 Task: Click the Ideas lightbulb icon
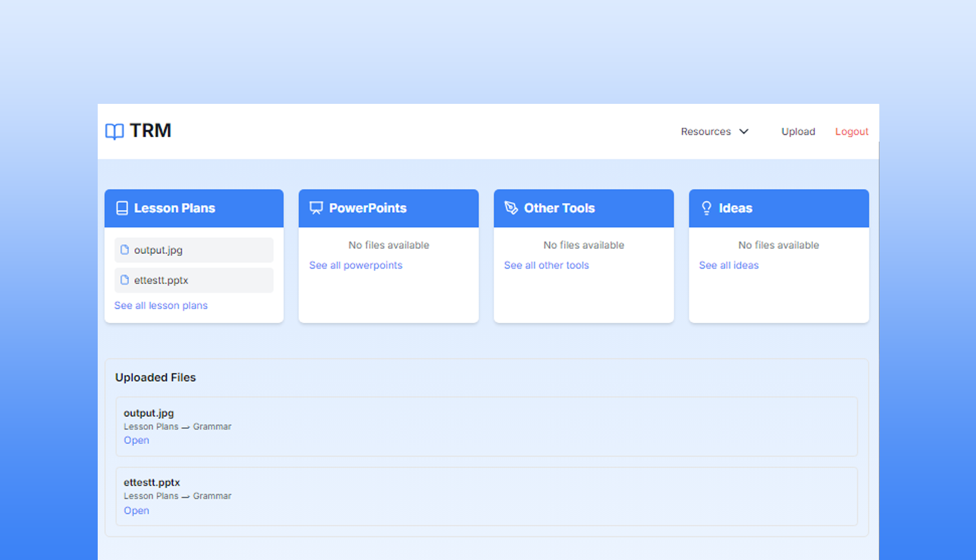(707, 208)
